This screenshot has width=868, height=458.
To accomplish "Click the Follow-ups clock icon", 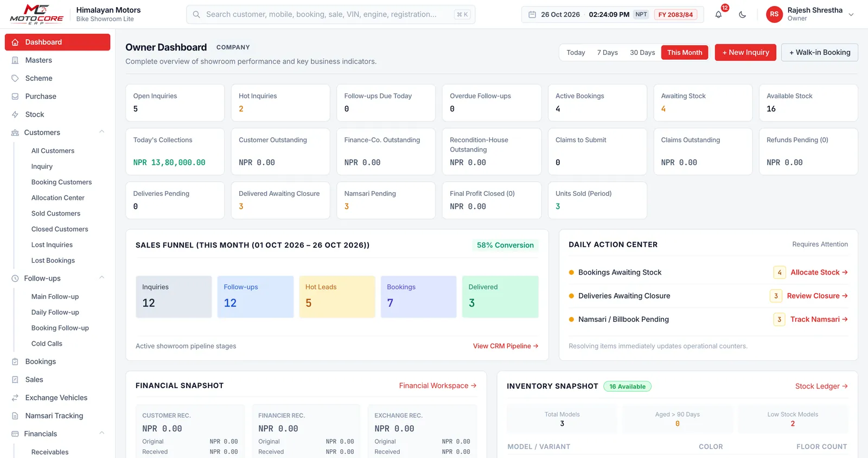I will (15, 278).
